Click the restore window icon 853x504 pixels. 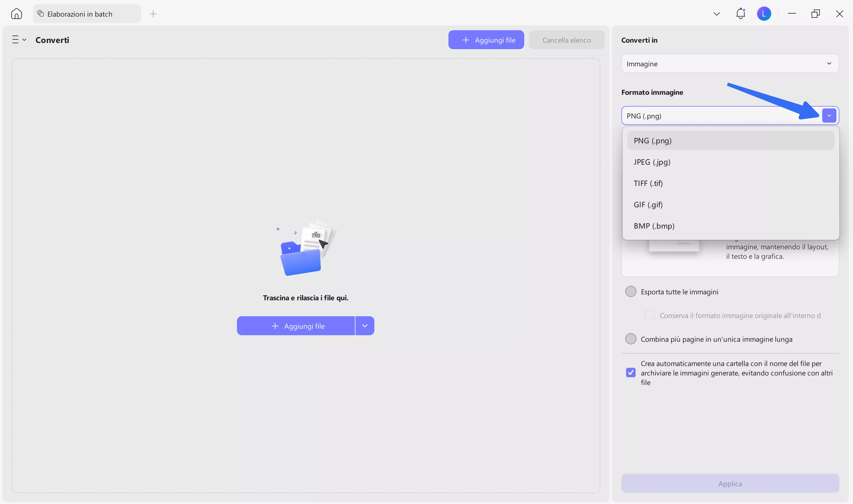click(816, 14)
